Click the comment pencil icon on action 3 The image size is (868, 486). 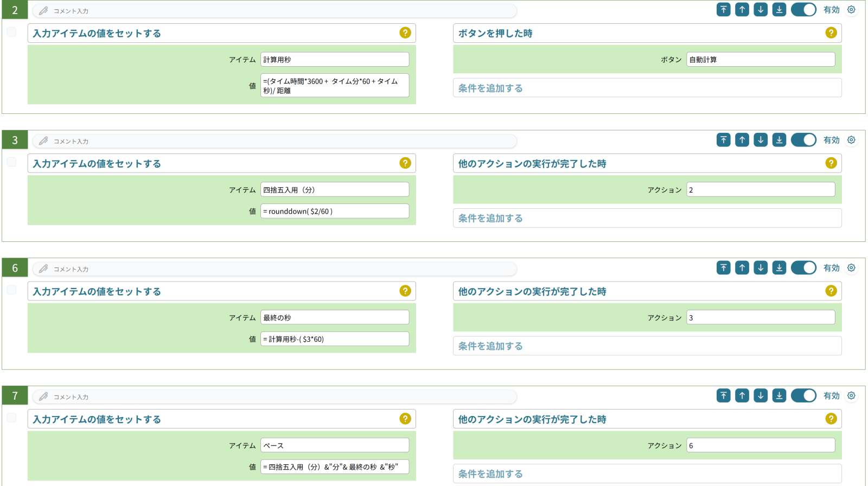pyautogui.click(x=43, y=141)
